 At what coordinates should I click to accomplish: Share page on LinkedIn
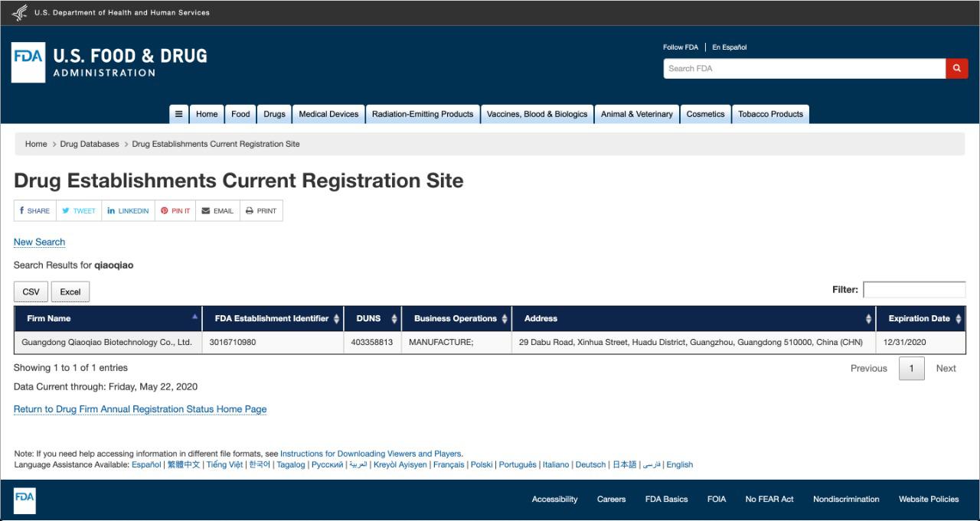pos(128,211)
